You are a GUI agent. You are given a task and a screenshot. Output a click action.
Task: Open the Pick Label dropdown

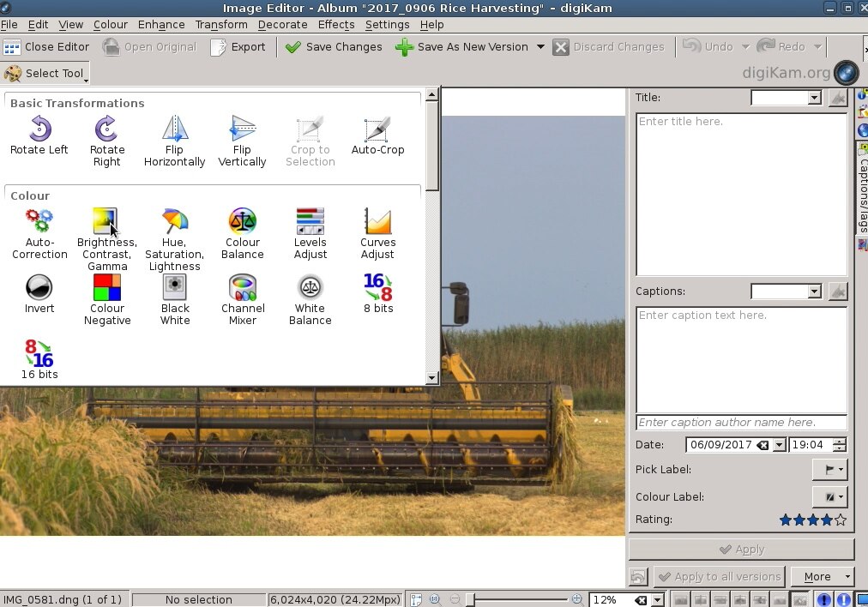click(x=829, y=470)
